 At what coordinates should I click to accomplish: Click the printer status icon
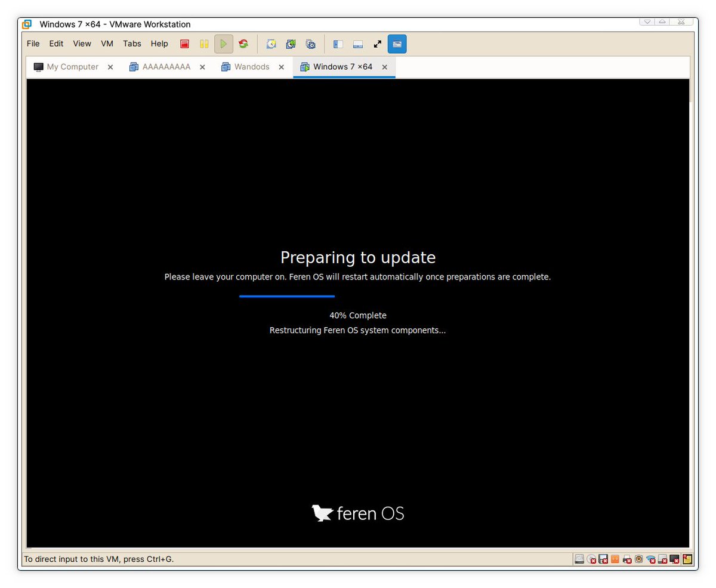tap(627, 559)
